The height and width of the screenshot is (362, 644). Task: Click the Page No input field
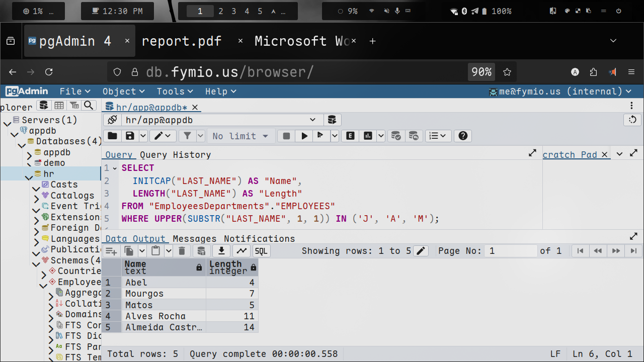click(510, 251)
